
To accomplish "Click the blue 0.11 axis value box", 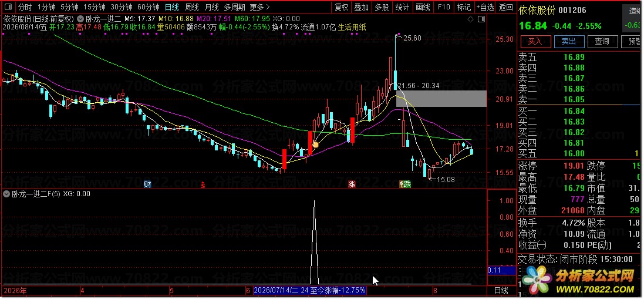I will (501, 270).
